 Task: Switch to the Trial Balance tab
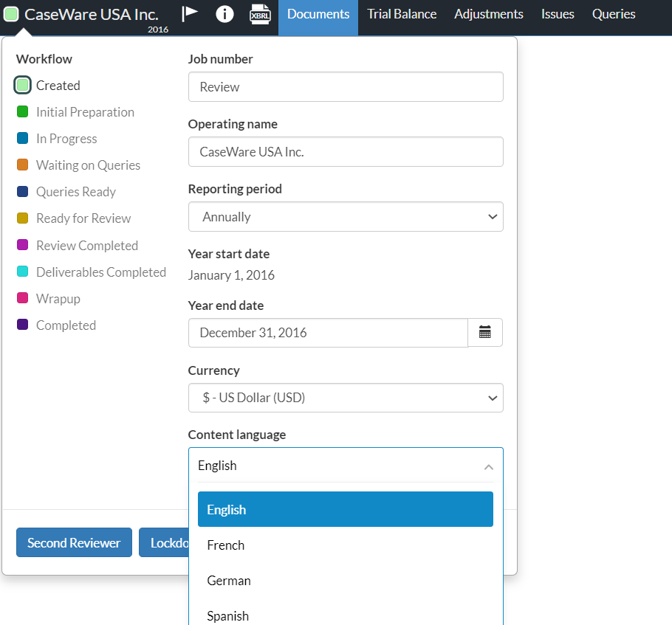[x=402, y=14]
